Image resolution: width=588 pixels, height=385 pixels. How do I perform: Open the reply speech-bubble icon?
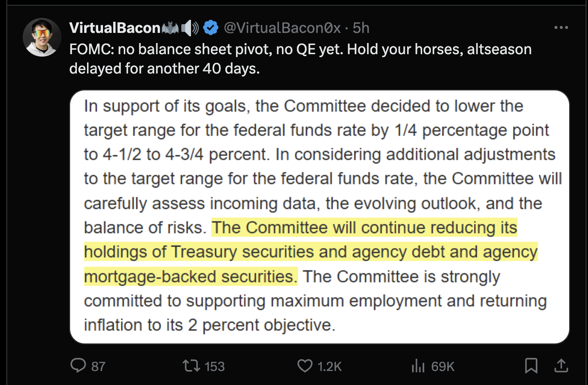[78, 366]
